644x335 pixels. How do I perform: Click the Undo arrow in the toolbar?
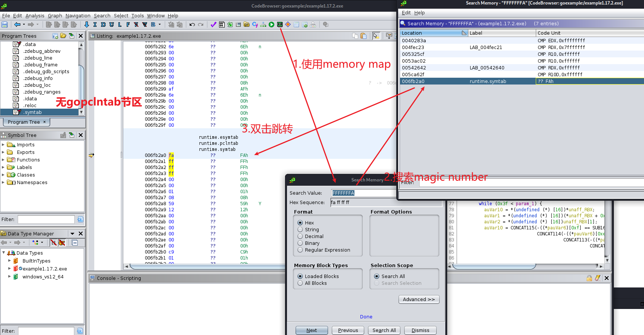[x=192, y=25]
